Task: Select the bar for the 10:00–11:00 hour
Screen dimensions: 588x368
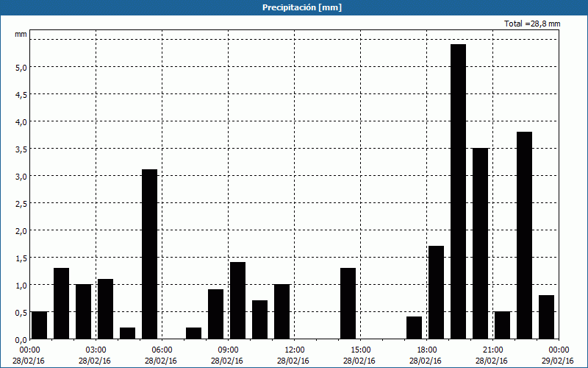Action: click(x=260, y=319)
